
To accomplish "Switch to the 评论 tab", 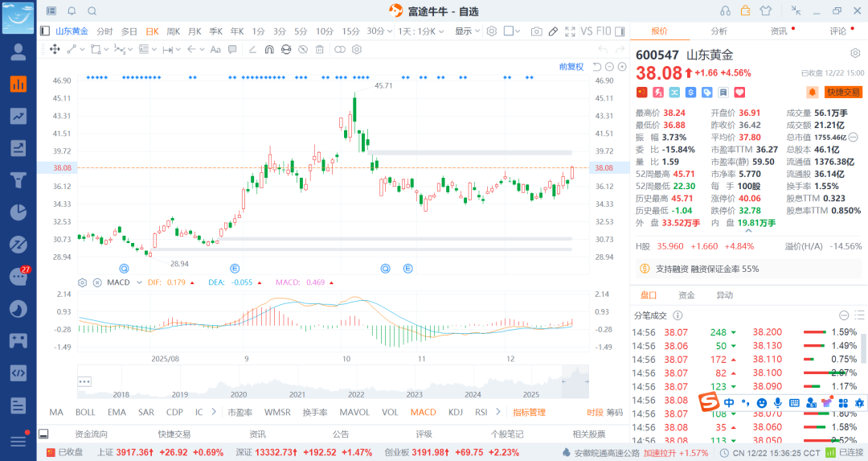I will [837, 31].
